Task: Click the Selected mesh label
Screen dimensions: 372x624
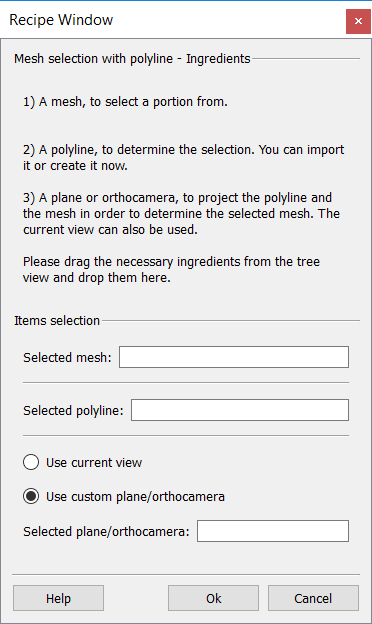Action: [x=67, y=357]
